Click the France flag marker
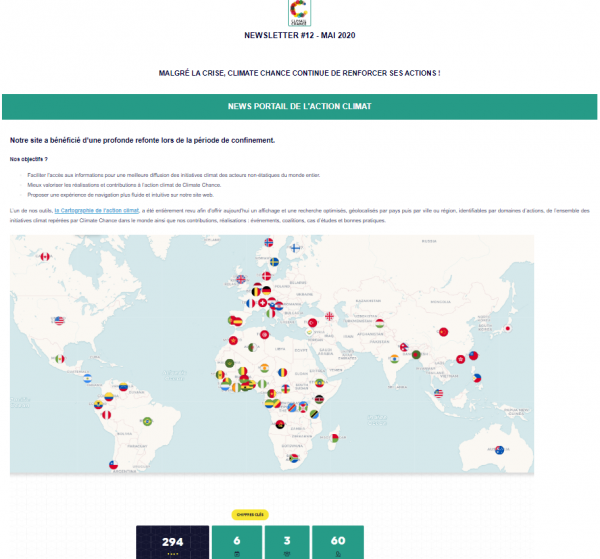Viewport: 600px width, 559px height. (x=251, y=303)
